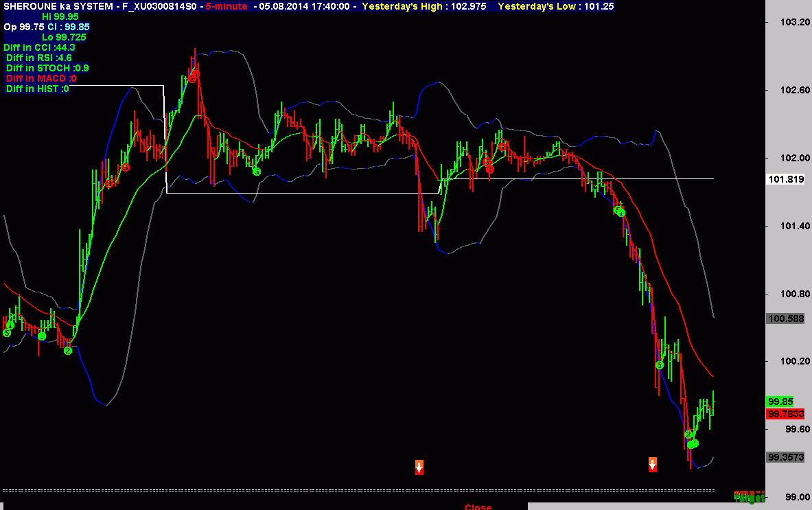Select the green 99.85 last price tag
Viewport: 812px width, 510px height.
pyautogui.click(x=780, y=402)
